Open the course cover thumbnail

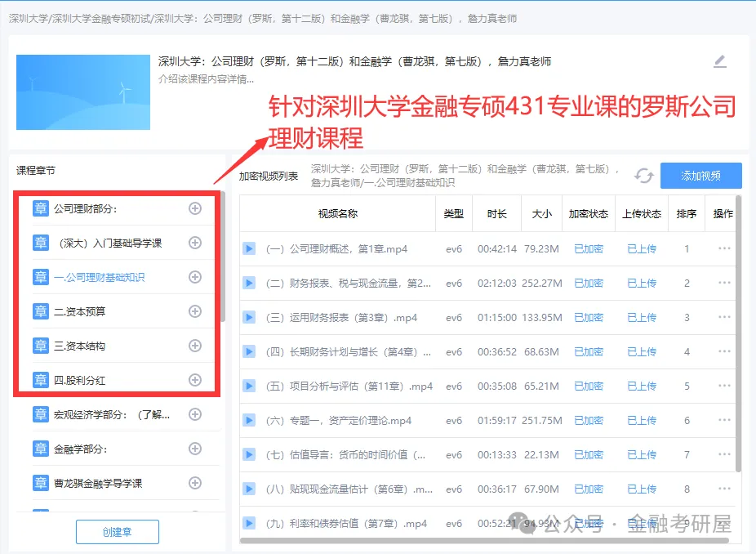(x=83, y=92)
